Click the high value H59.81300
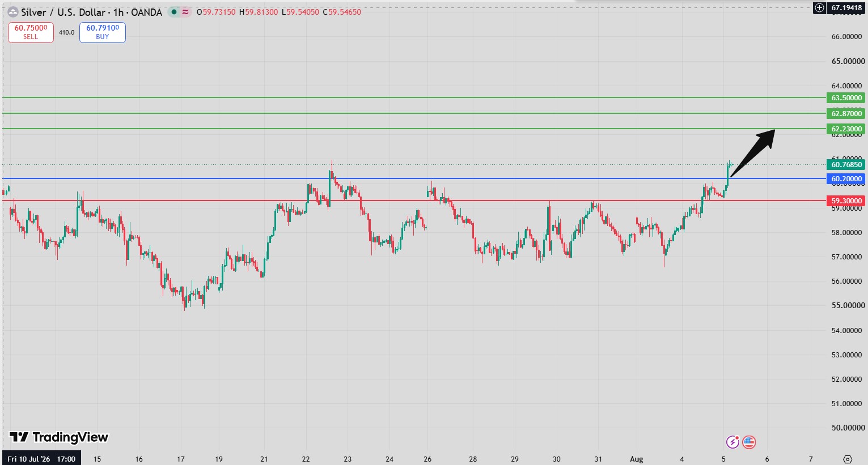Screen dimensions: 868x465 tap(259, 12)
